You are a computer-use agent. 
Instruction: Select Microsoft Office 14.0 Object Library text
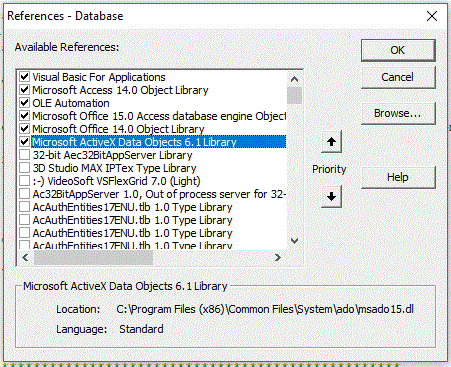pos(118,129)
